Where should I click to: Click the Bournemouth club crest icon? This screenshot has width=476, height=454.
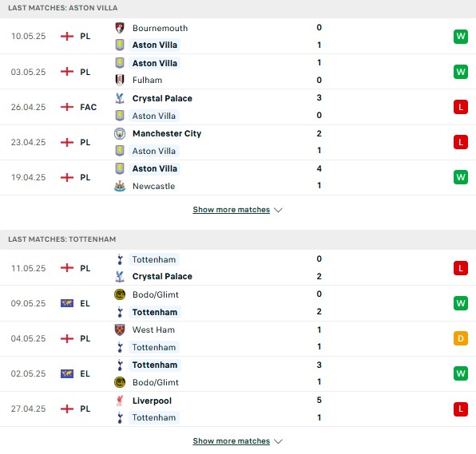(x=120, y=28)
